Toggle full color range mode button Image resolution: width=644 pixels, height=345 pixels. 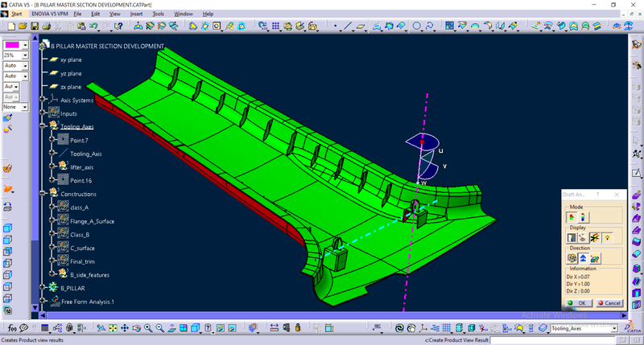(584, 216)
